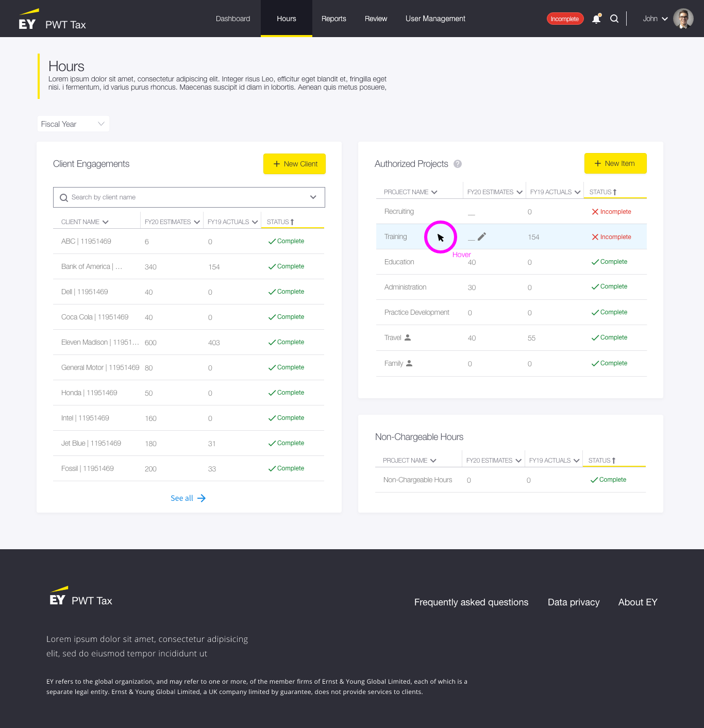This screenshot has height=728, width=704.
Task: Open the Fiscal Year dropdown
Action: [73, 124]
